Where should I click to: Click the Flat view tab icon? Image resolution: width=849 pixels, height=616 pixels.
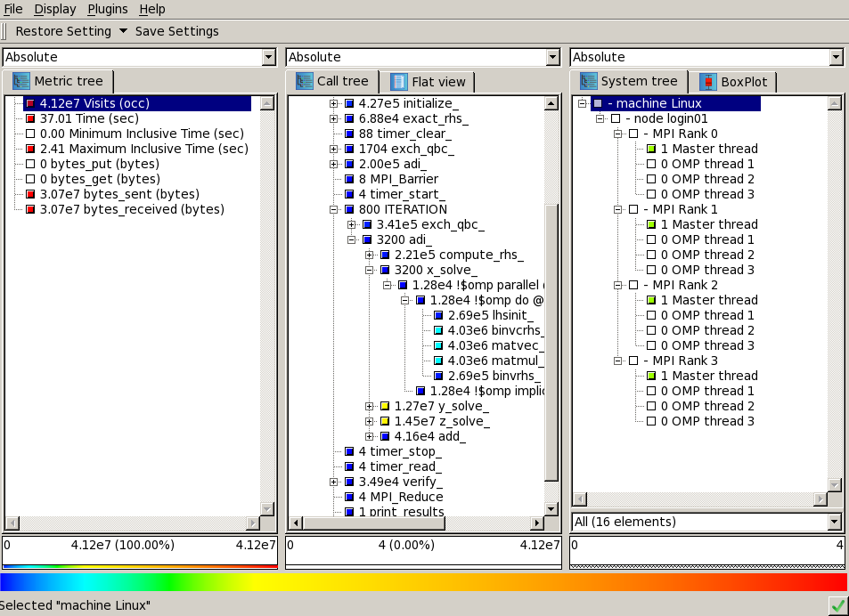pyautogui.click(x=398, y=82)
